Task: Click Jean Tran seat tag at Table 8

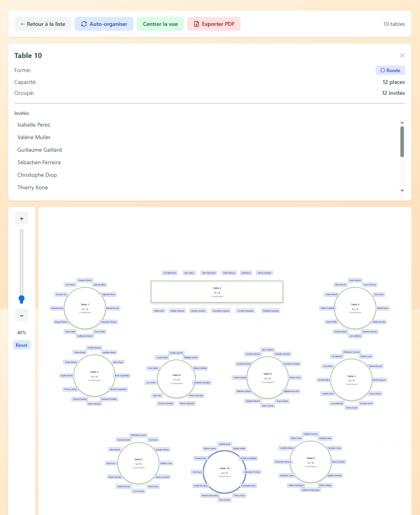Action: pos(157,395)
